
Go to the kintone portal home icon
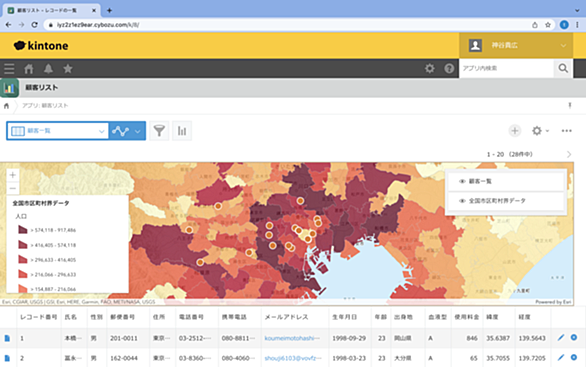(x=29, y=68)
